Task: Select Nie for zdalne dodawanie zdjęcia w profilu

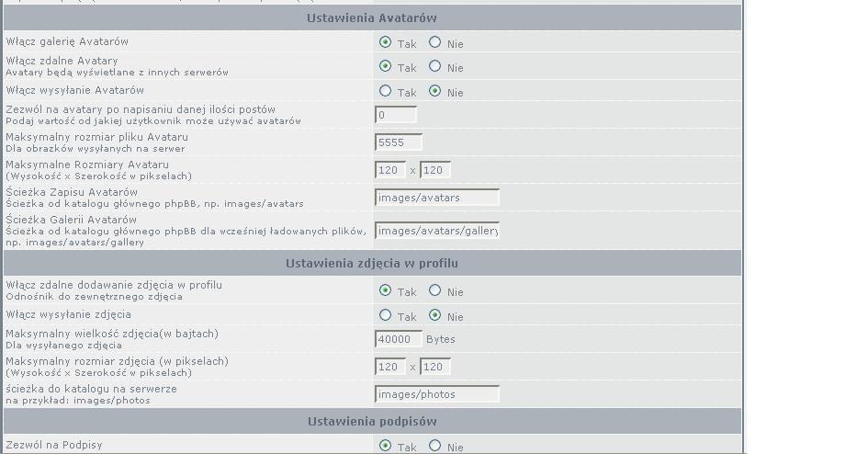Action: pos(435,290)
